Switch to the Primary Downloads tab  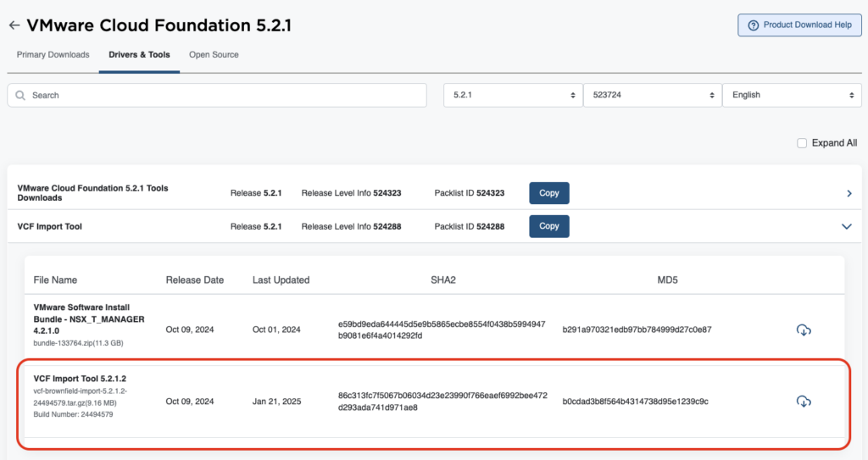pyautogui.click(x=53, y=55)
